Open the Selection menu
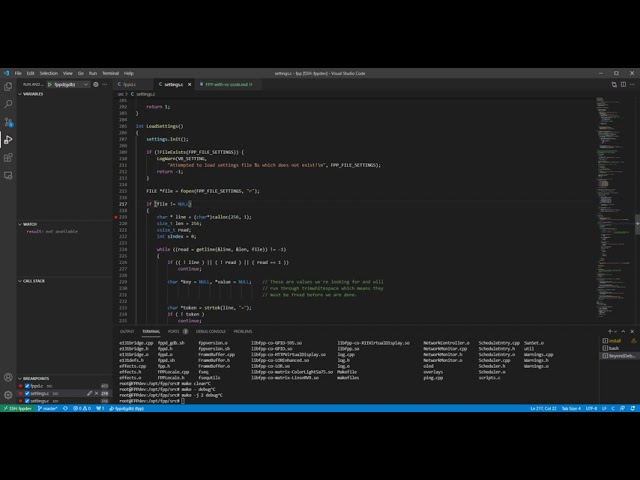640x480 pixels. click(x=49, y=73)
